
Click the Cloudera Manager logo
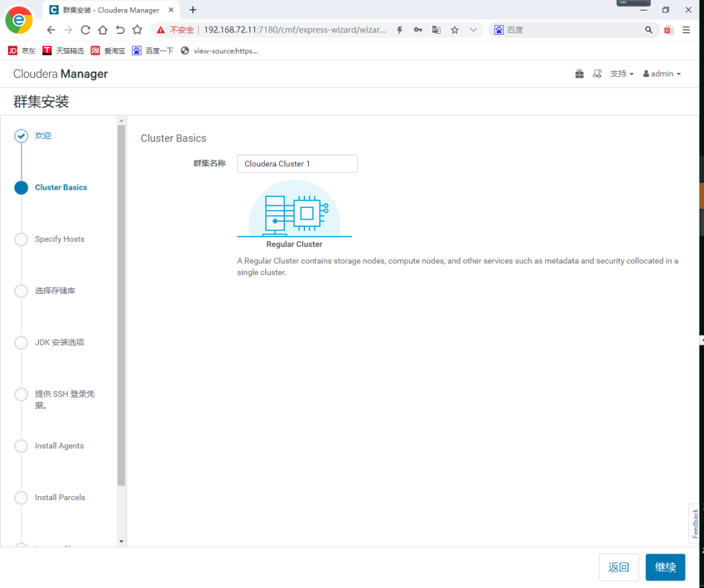pyautogui.click(x=61, y=74)
